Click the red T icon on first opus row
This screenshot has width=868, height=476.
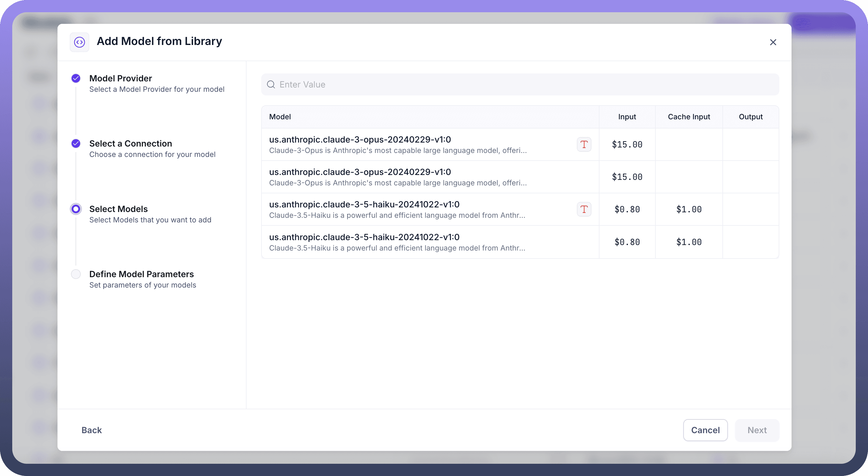pyautogui.click(x=584, y=144)
